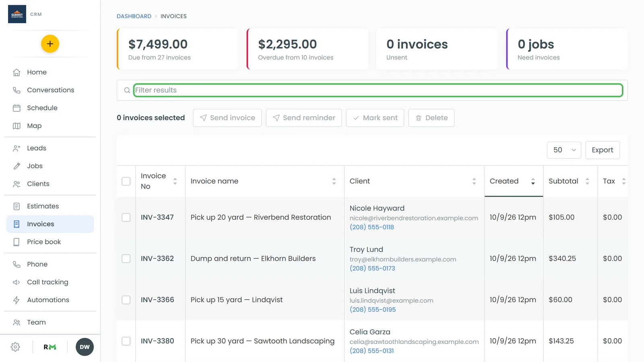Export the invoice list
The image size is (644, 362).
click(x=603, y=150)
